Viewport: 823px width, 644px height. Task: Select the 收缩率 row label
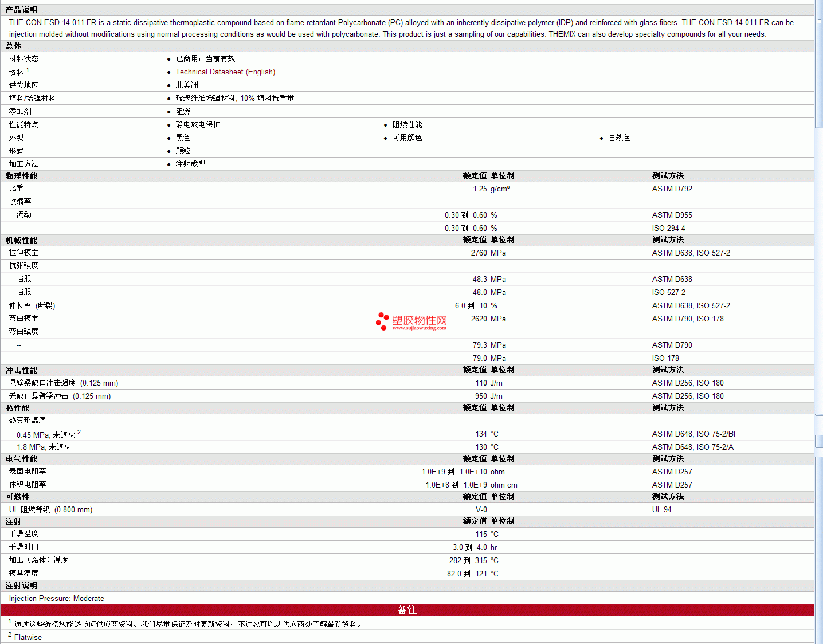pos(20,201)
